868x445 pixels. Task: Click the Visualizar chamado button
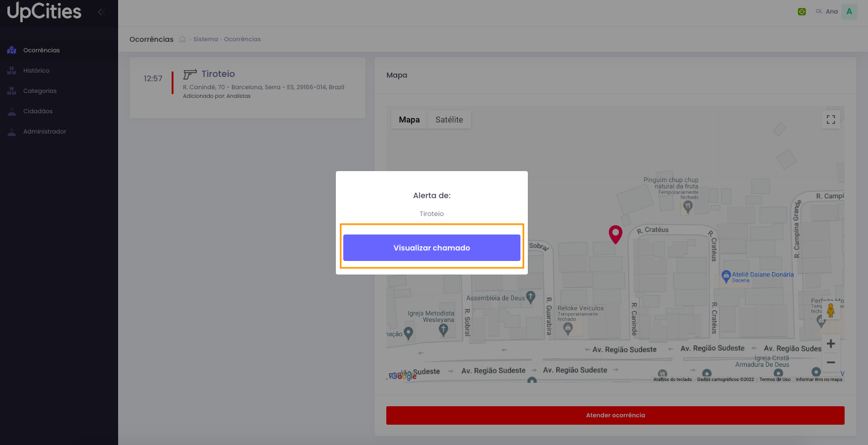[x=432, y=247]
